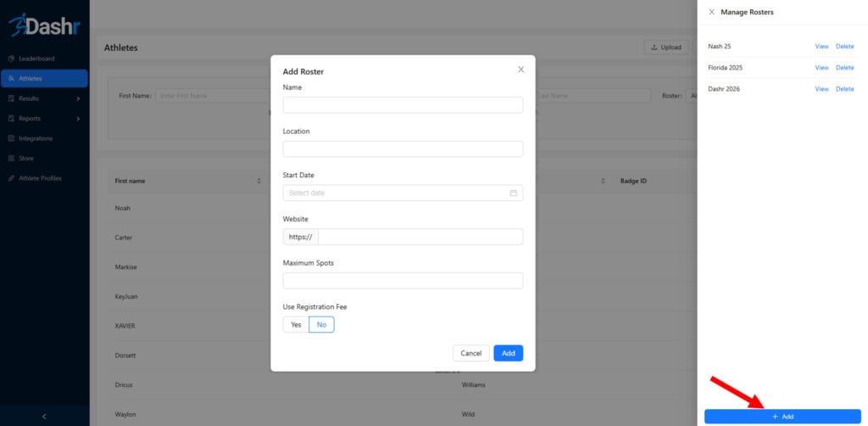Open the Roster filter dropdown
This screenshot has height=426, width=868.
692,96
